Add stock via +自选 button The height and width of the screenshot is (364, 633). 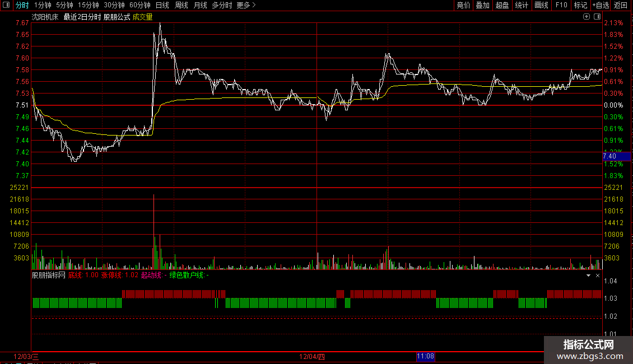point(601,5)
